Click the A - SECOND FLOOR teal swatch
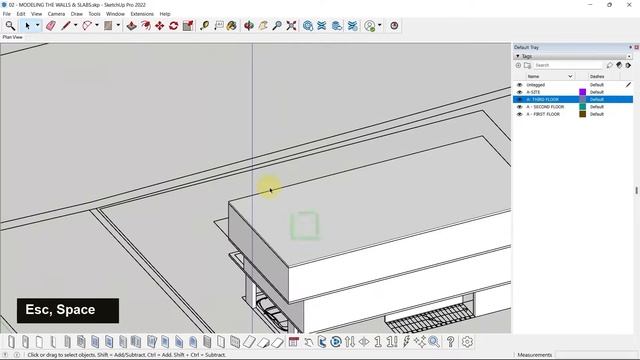640x360 pixels. [x=582, y=107]
